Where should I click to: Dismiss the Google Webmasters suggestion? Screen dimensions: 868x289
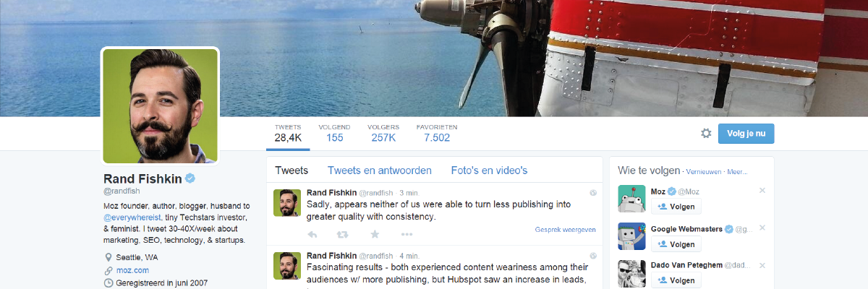(762, 228)
